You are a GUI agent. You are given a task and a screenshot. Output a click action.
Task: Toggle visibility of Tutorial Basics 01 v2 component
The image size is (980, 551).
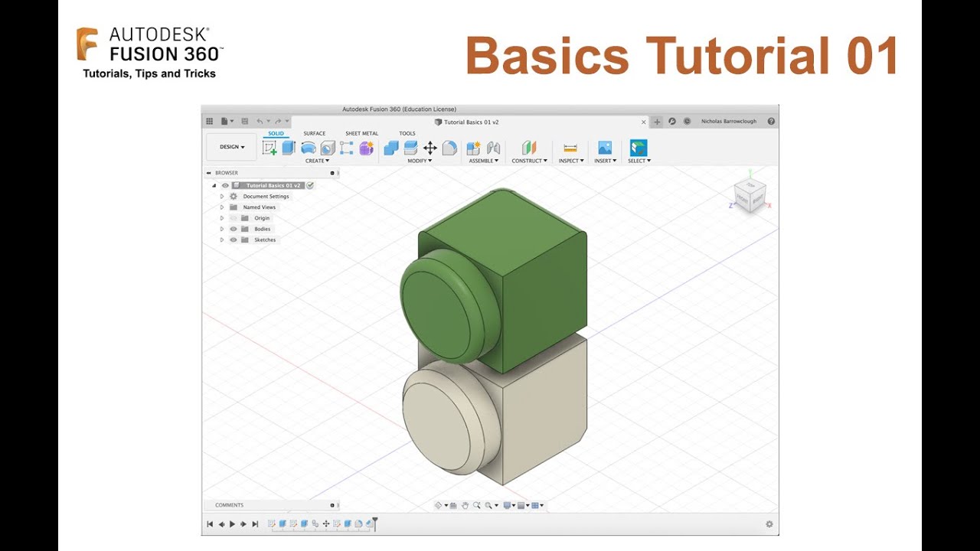point(225,185)
